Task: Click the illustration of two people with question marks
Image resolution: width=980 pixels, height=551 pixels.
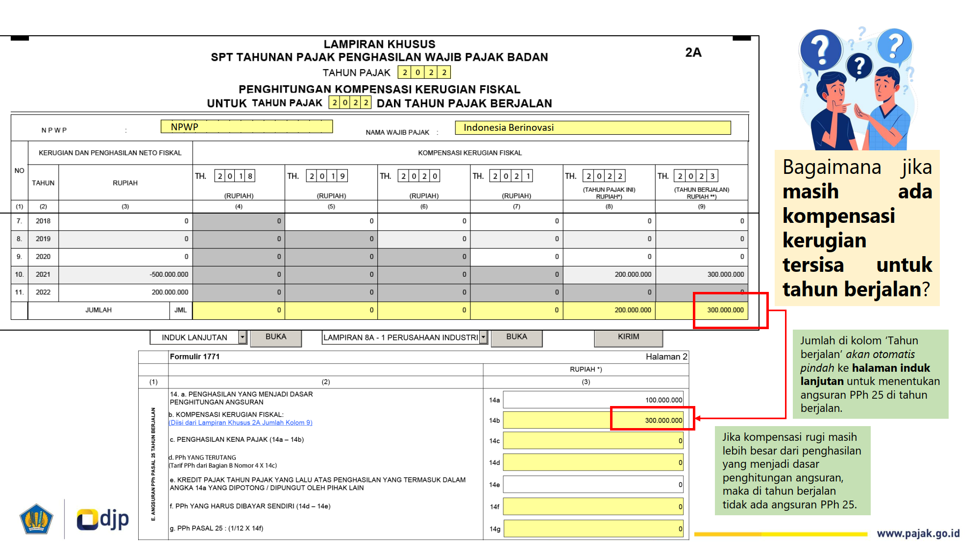Action: (857, 88)
